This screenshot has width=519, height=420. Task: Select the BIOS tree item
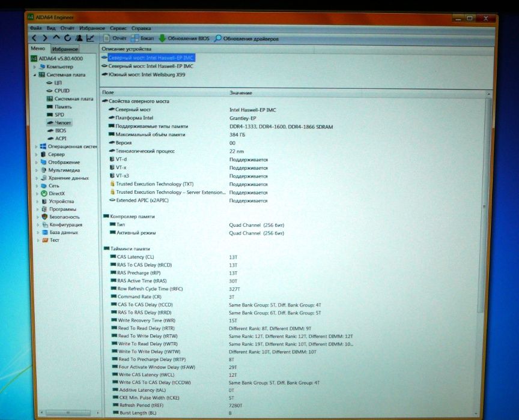57,131
